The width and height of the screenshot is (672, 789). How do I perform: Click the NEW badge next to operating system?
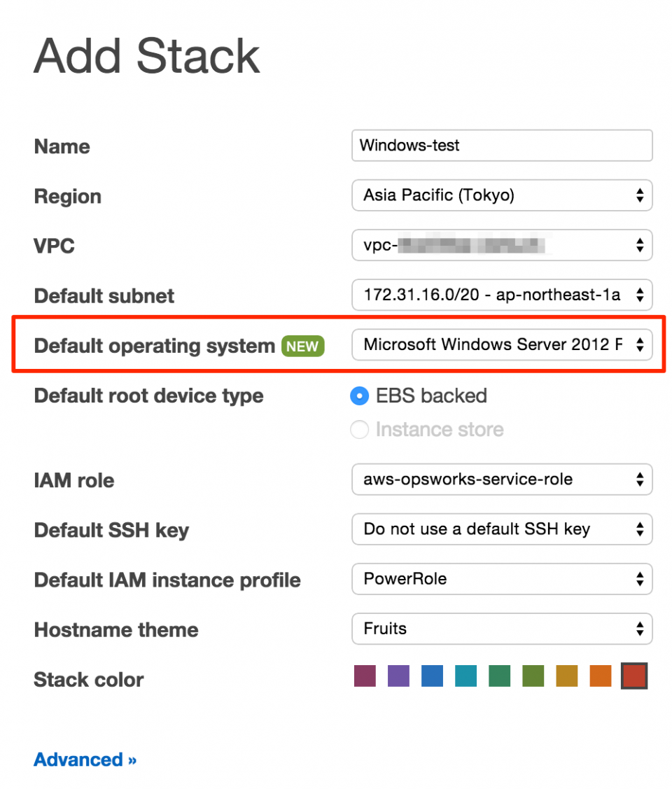coord(302,346)
